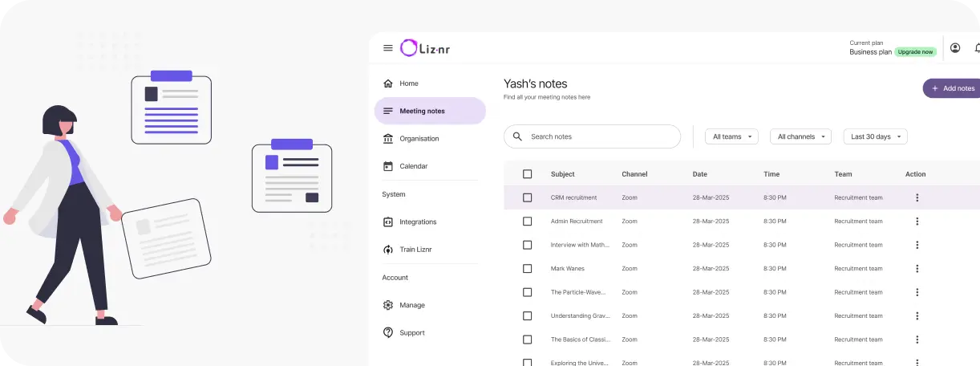Click the Manage gear icon
980x366 pixels.
pyautogui.click(x=388, y=305)
